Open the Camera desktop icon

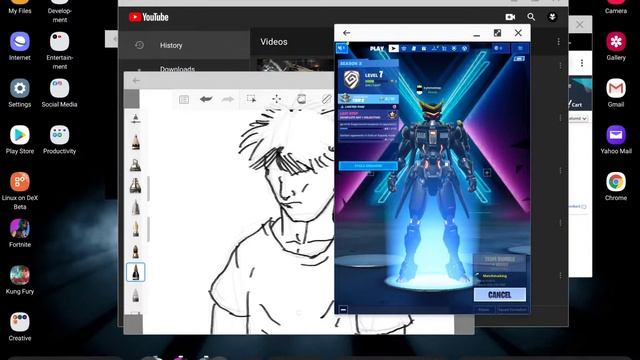point(616,7)
